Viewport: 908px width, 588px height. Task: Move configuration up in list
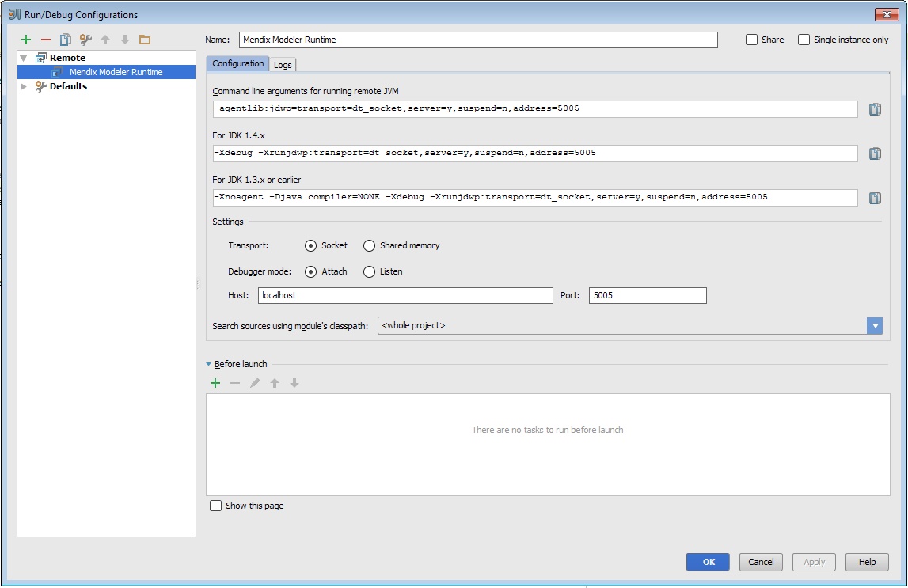[x=105, y=40]
